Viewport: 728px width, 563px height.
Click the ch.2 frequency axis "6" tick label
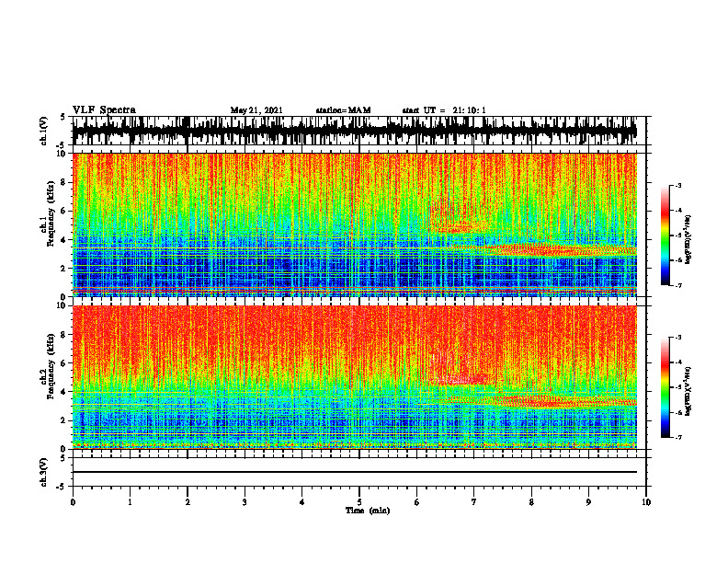(x=64, y=363)
